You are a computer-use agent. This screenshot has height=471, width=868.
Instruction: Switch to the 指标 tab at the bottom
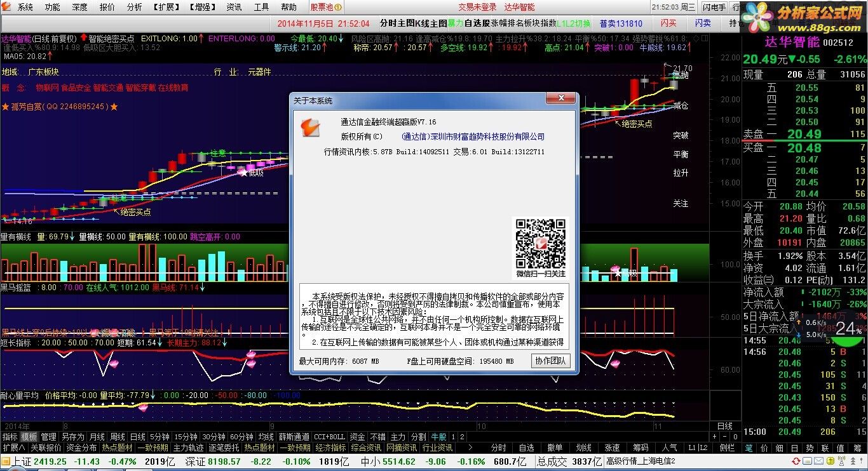pyautogui.click(x=10, y=437)
